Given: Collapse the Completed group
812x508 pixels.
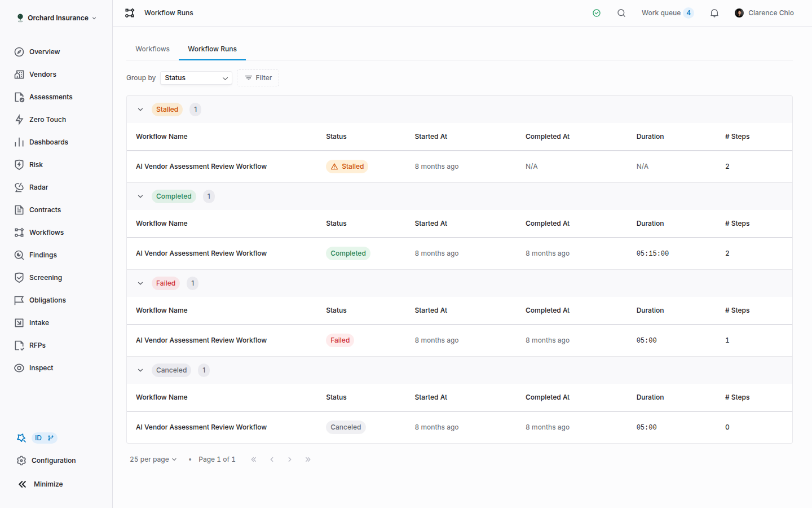Looking at the screenshot, I should point(140,196).
